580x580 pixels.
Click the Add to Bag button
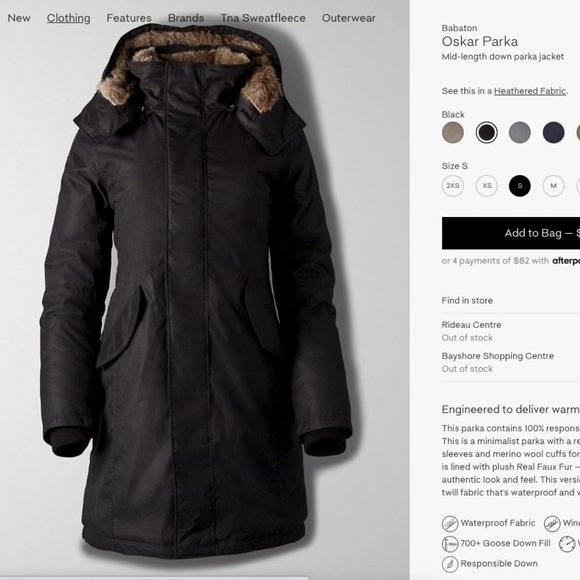(x=511, y=233)
